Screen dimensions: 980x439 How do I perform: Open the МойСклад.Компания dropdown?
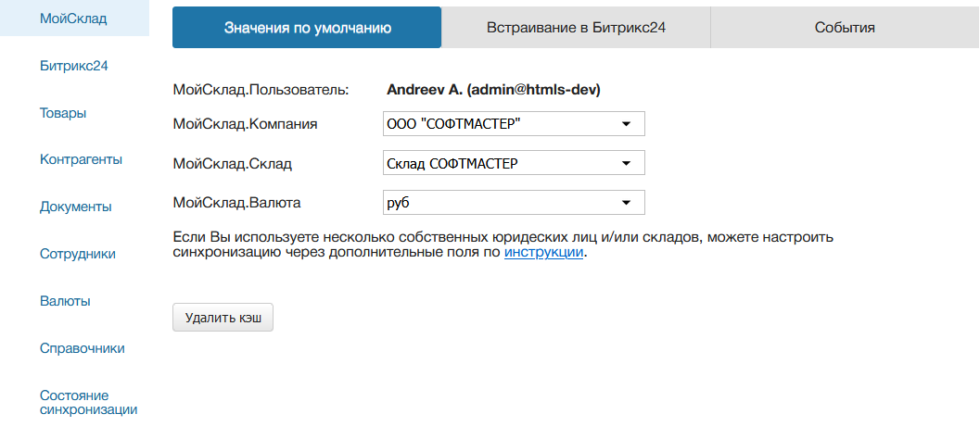pos(514,123)
